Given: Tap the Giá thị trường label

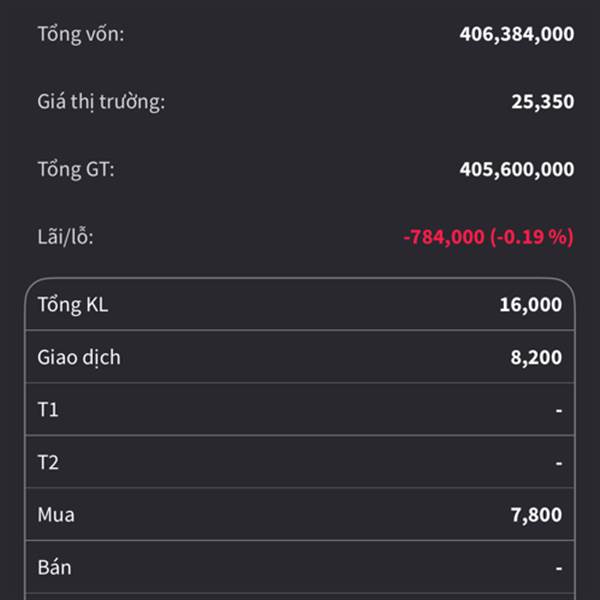Looking at the screenshot, I should tap(100, 102).
